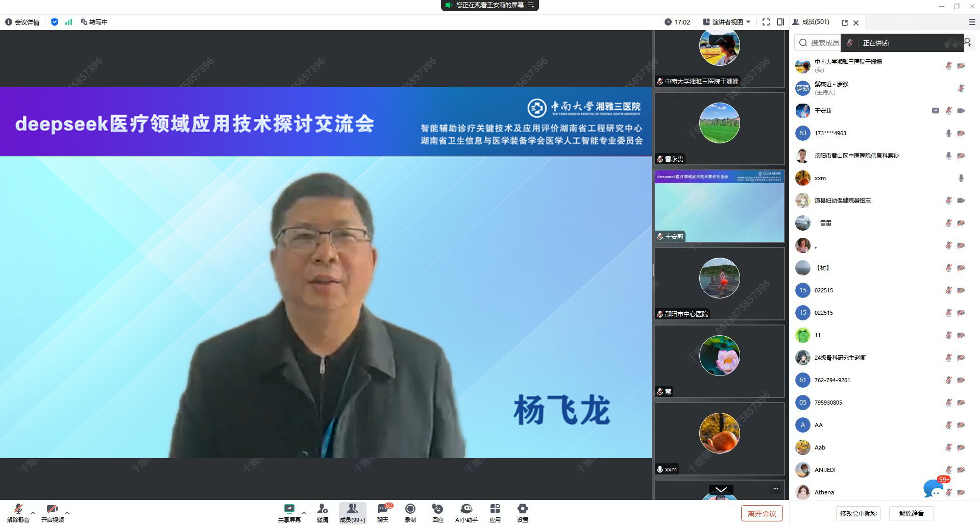This screenshot has height=525, width=980.
Task: Click muted mic icon in 正在讲话 bar
Action: click(850, 43)
